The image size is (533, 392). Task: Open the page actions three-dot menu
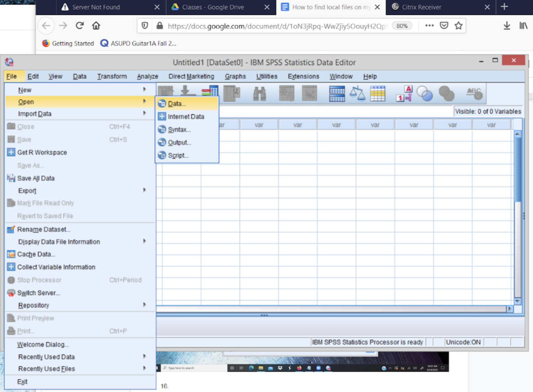(x=429, y=26)
